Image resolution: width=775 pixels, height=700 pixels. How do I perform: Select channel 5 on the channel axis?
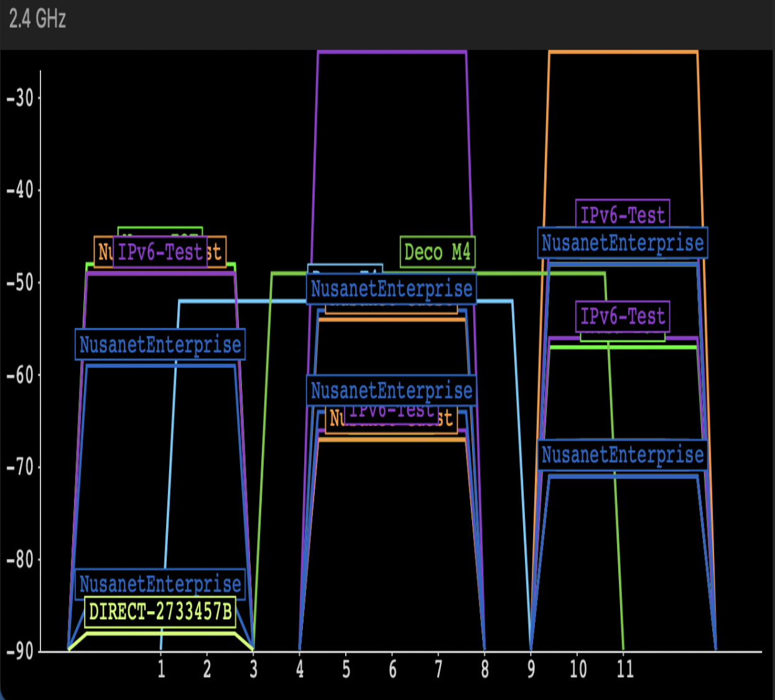(x=346, y=669)
